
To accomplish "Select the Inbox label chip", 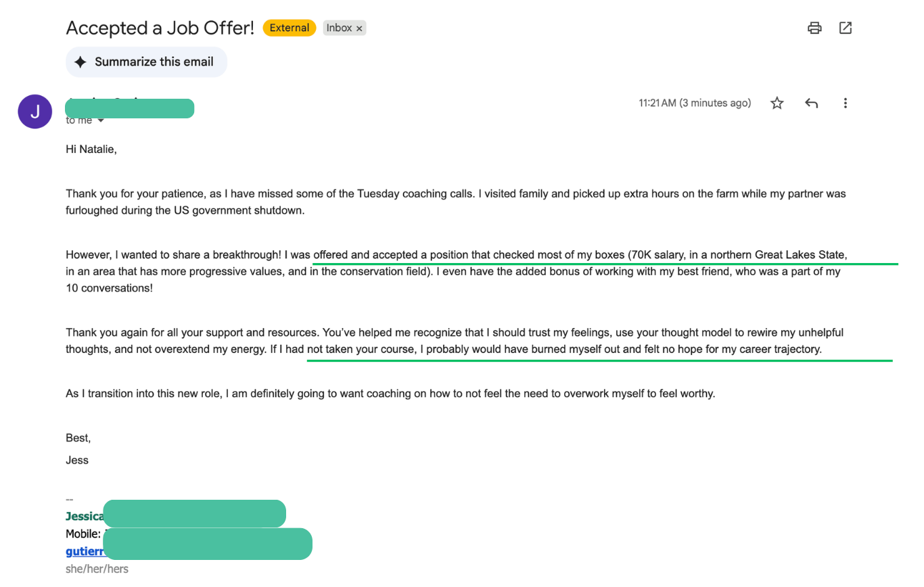I will tap(340, 28).
